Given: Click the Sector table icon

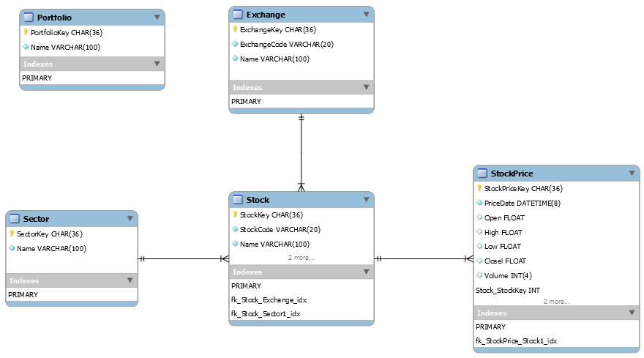Looking at the screenshot, I should [x=15, y=219].
